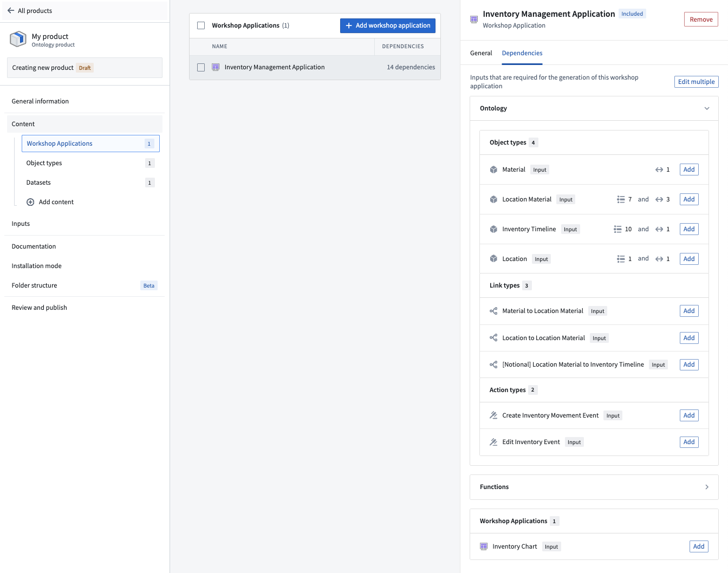Click the plus icon beside Add content
Viewport: 728px width, 573px height.
tap(30, 202)
